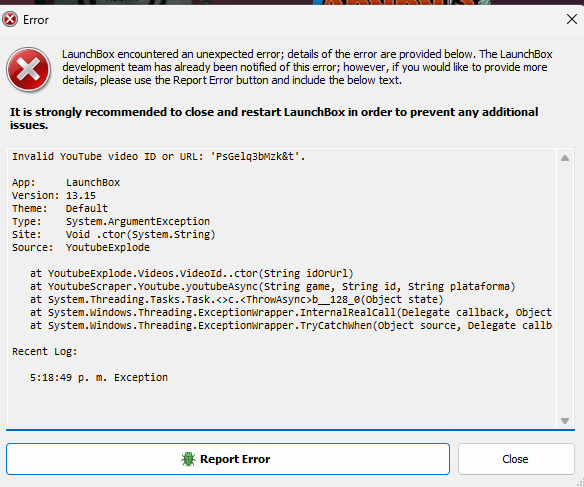Click the Close button

click(516, 459)
